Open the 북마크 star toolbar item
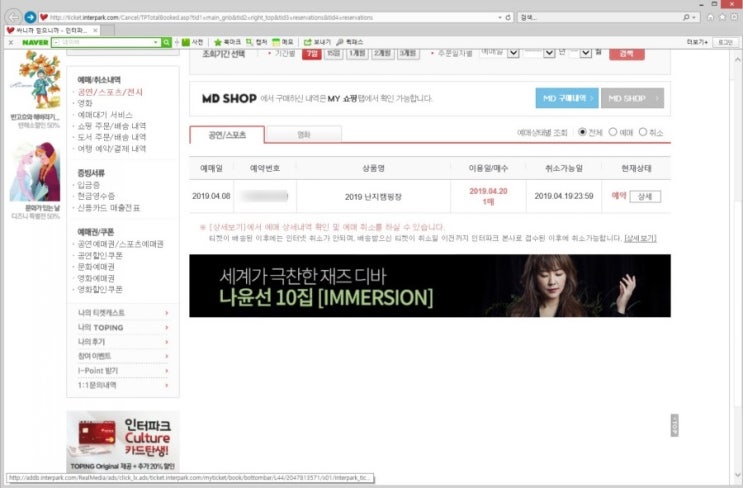This screenshot has height=488, width=743. 227,43
